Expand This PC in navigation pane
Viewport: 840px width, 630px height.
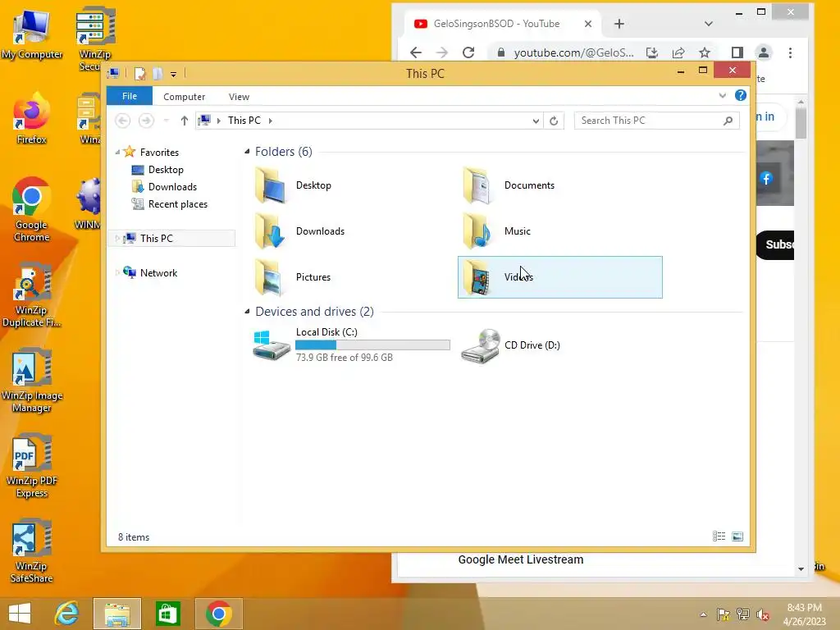(117, 239)
